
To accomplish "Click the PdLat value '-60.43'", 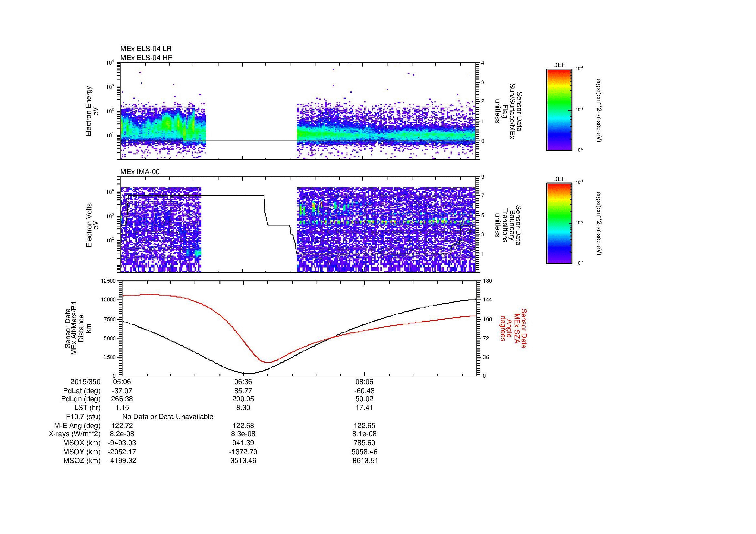I will coord(365,391).
